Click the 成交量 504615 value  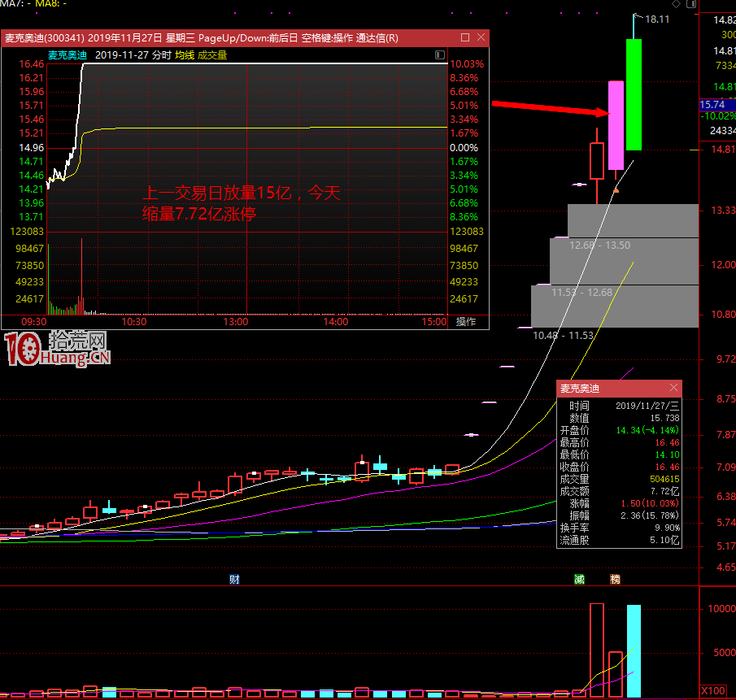[664, 479]
